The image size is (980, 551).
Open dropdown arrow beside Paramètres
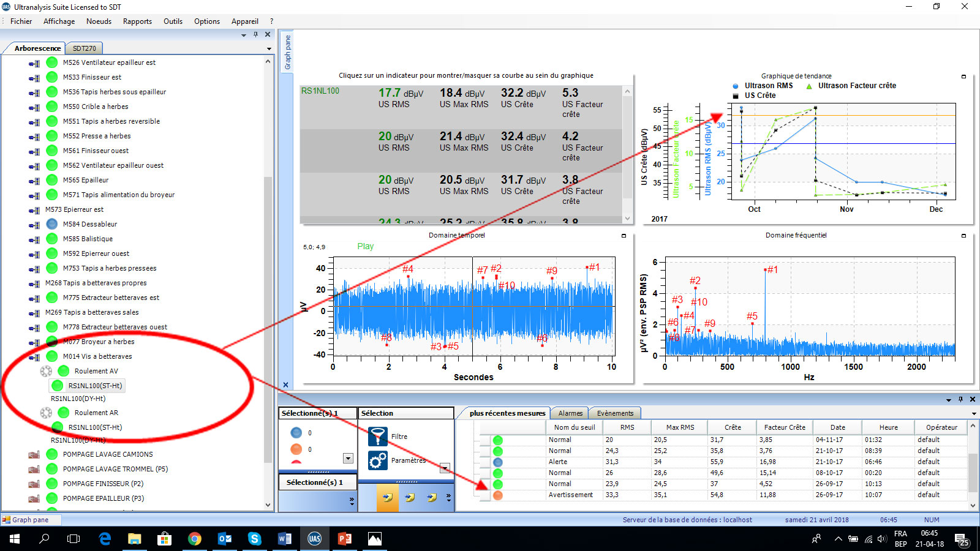click(x=445, y=468)
